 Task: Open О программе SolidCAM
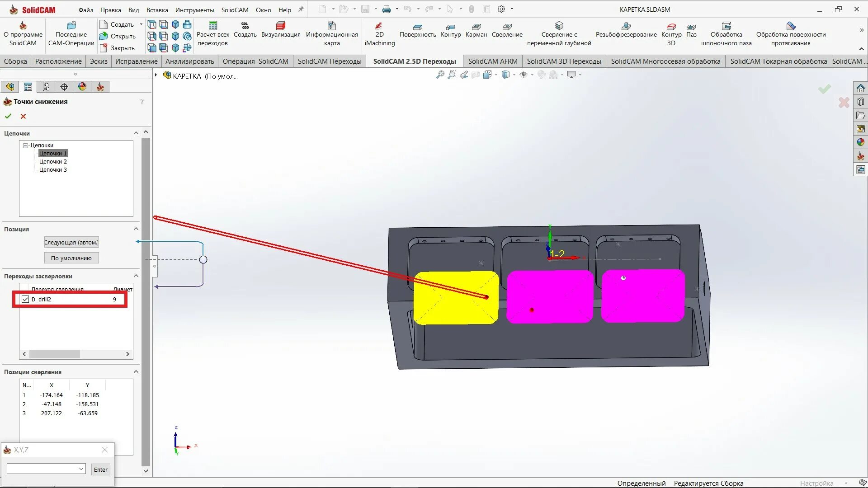click(x=23, y=34)
